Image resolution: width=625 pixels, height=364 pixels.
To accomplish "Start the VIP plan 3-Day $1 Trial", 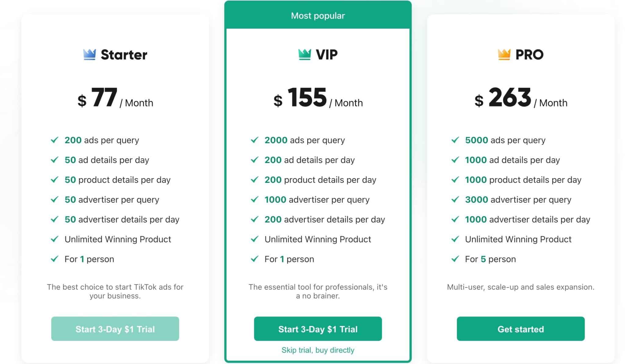I will click(x=318, y=329).
